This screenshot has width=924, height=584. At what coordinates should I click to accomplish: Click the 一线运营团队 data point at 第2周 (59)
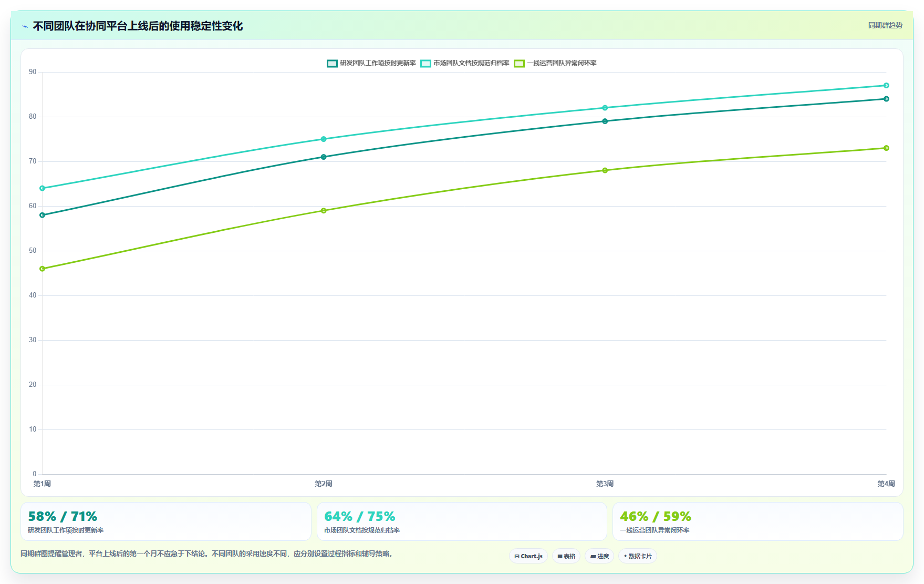tap(324, 210)
